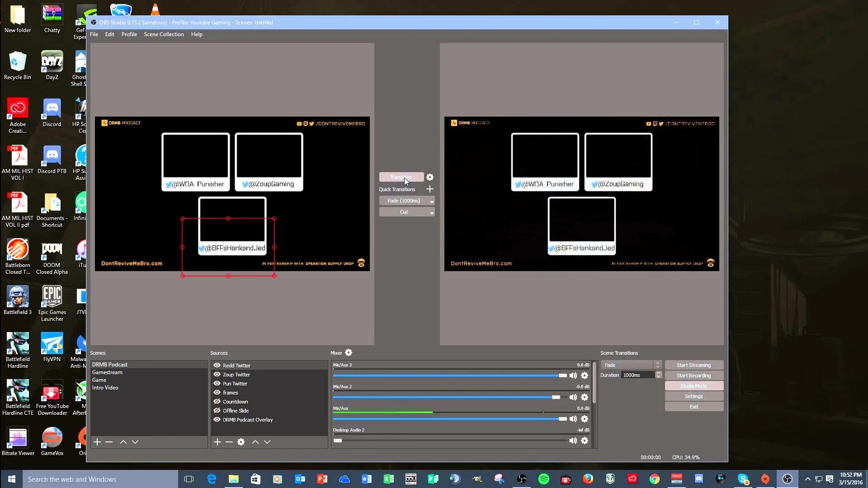The height and width of the screenshot is (488, 868).
Task: Click the add source plus icon
Action: [x=217, y=441]
